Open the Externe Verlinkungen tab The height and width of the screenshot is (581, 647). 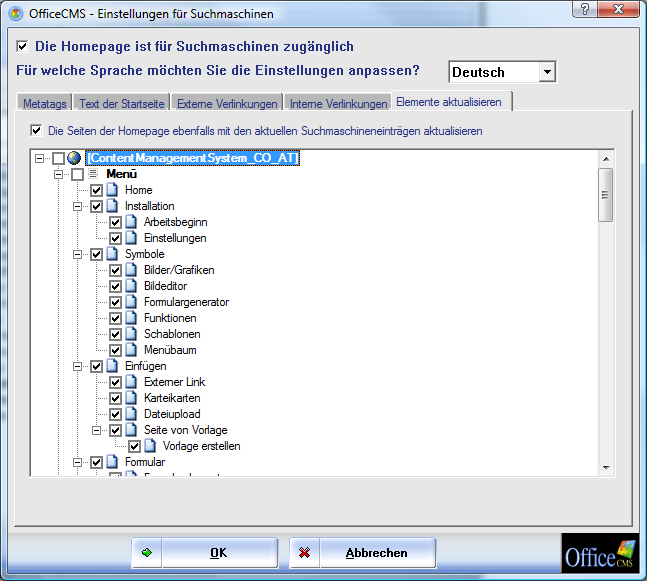click(x=227, y=103)
